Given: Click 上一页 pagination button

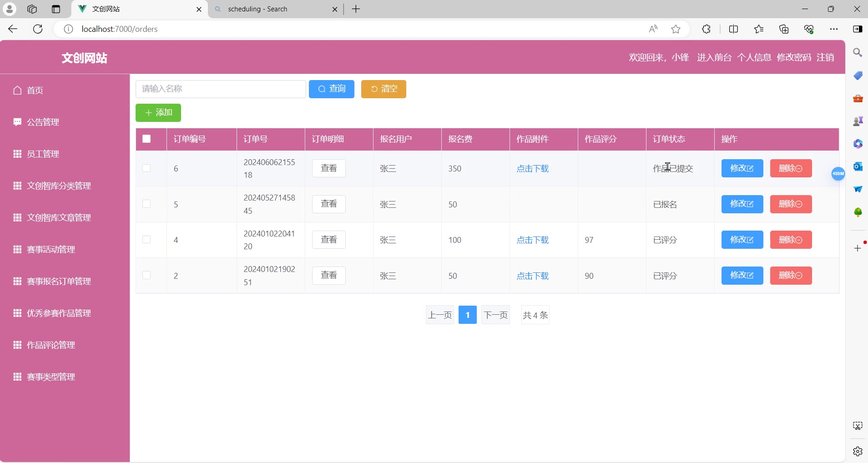Looking at the screenshot, I should (440, 315).
